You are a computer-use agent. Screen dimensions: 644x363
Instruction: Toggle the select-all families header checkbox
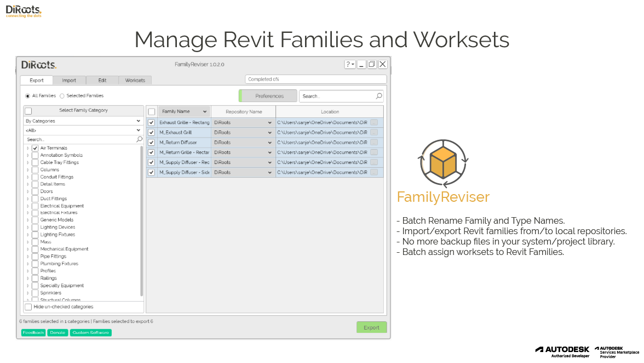[x=152, y=112]
